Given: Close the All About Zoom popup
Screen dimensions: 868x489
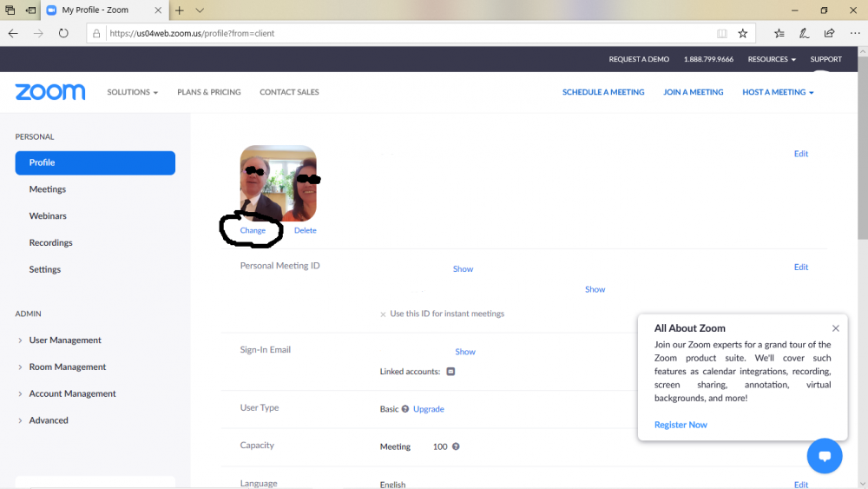Looking at the screenshot, I should [835, 328].
